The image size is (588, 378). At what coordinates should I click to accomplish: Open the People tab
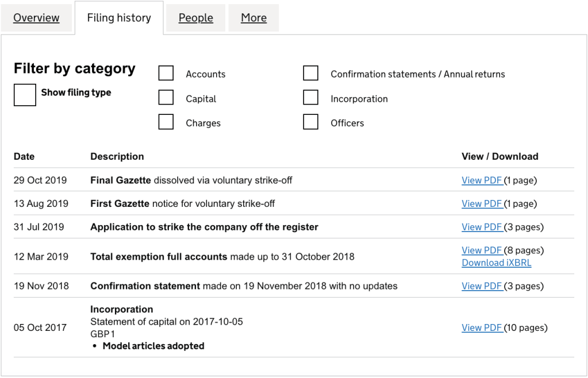point(195,18)
